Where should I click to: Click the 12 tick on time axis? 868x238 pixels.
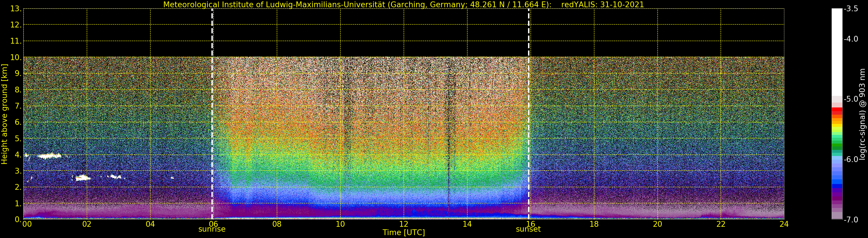[404, 224]
